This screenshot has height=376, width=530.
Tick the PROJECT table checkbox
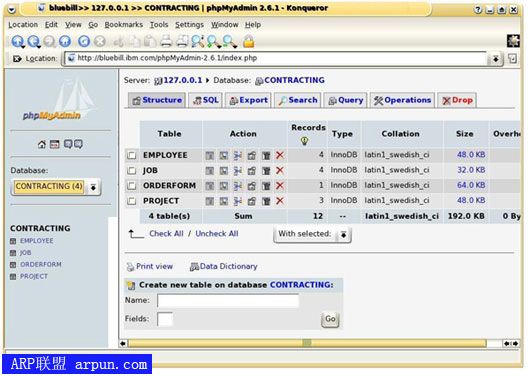coord(131,201)
